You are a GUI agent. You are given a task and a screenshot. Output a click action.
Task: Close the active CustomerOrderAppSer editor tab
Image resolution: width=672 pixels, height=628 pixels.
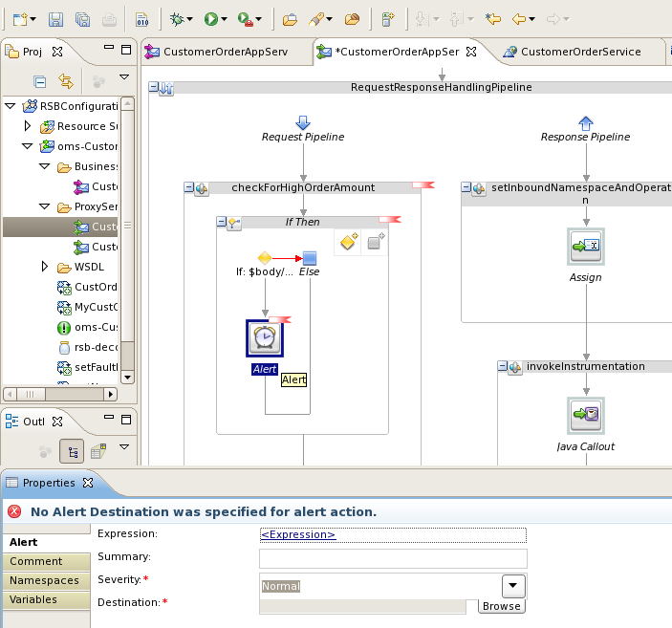(x=471, y=52)
